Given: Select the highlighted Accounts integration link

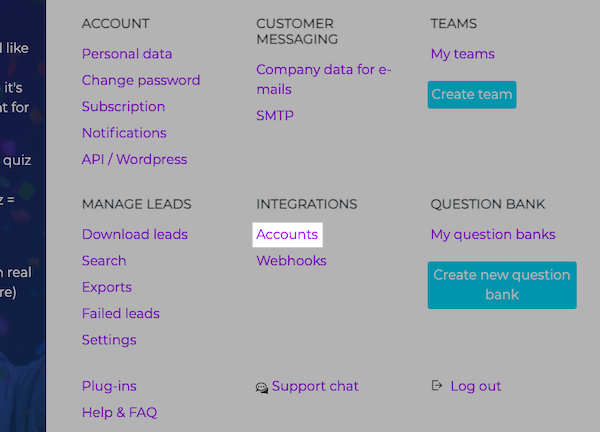Looking at the screenshot, I should point(287,235).
